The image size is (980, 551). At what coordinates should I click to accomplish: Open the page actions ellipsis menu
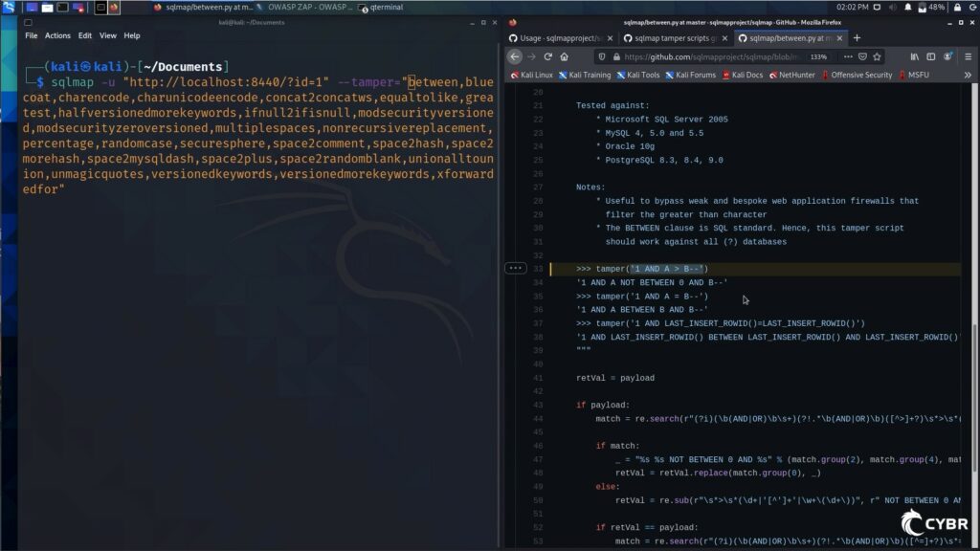847,55
